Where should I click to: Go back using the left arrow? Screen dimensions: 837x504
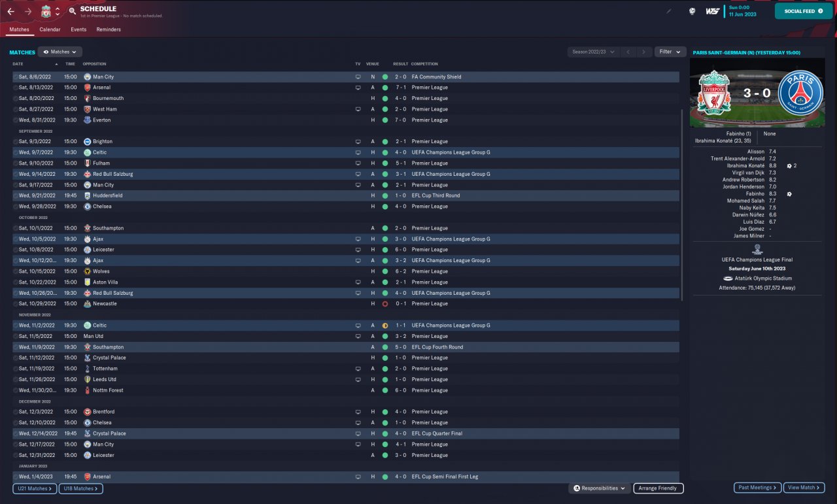(10, 12)
